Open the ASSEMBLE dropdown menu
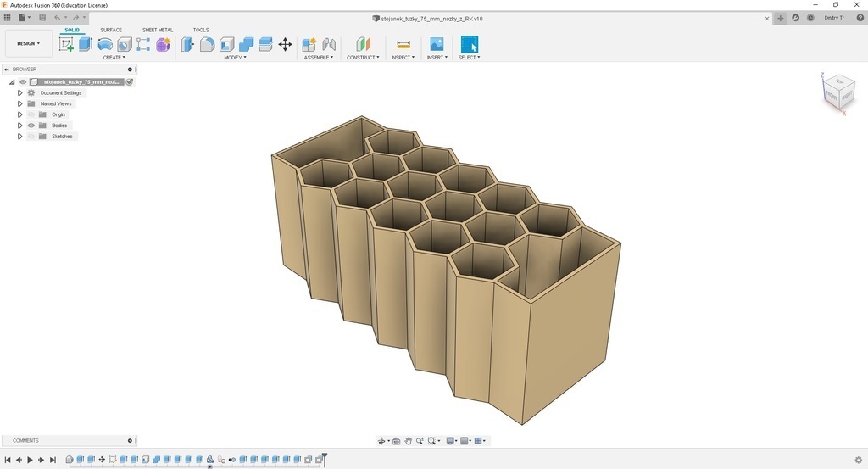 [x=319, y=58]
